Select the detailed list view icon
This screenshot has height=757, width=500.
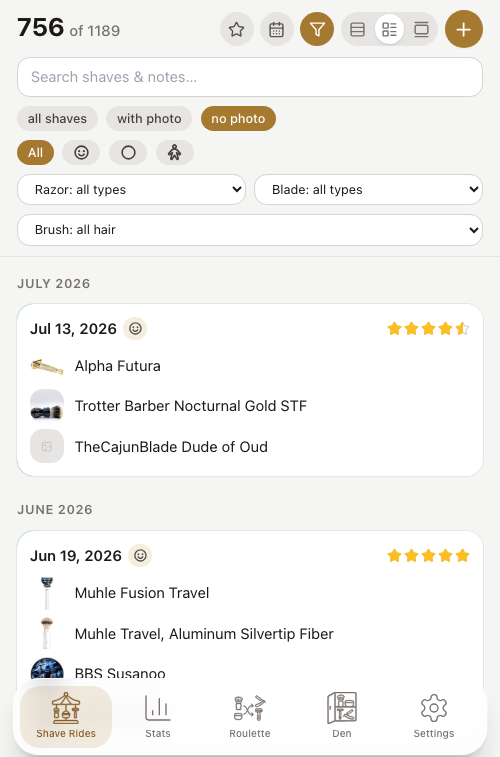click(x=389, y=29)
